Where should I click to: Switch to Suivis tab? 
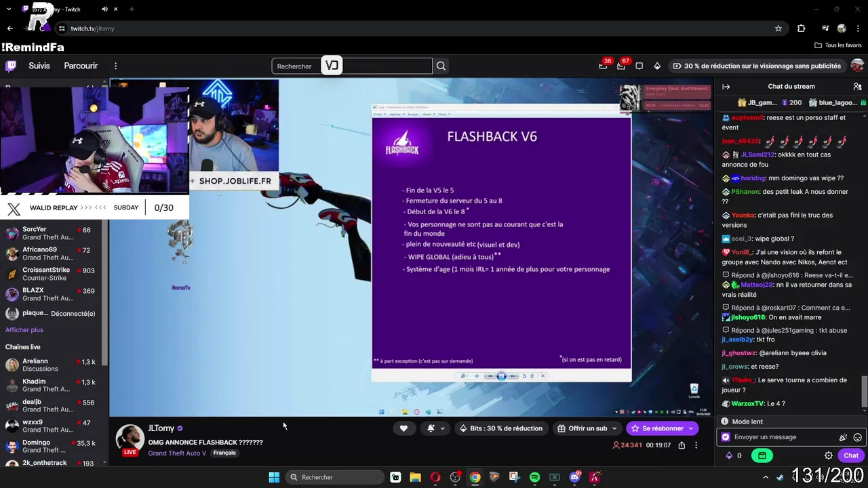(39, 66)
